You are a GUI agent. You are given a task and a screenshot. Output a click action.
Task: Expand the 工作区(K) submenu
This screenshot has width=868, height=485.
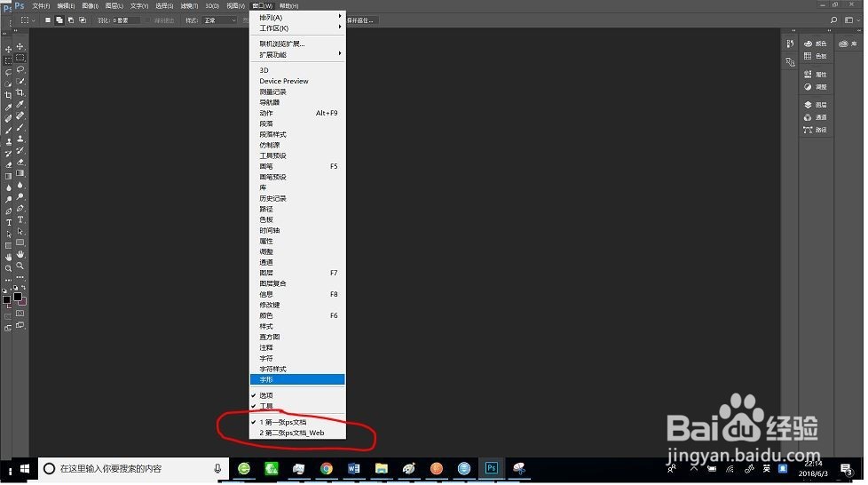coord(297,28)
